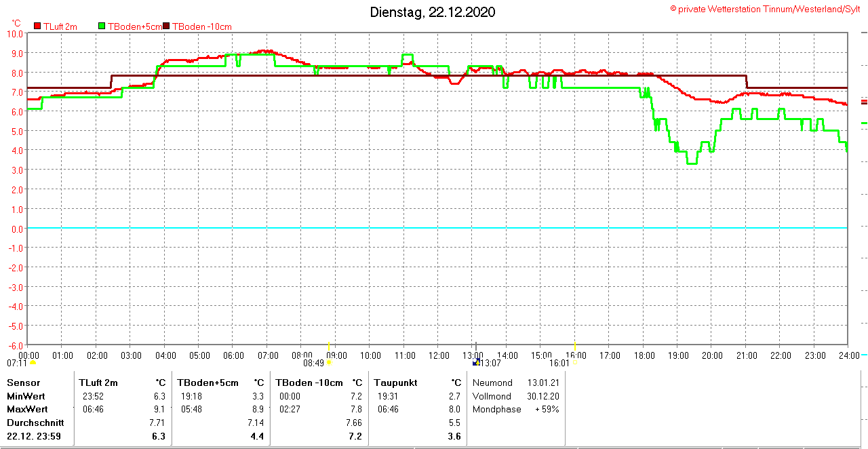Click the green current-value marker right of chart
The width and height of the screenshot is (868, 449).
tap(864, 123)
